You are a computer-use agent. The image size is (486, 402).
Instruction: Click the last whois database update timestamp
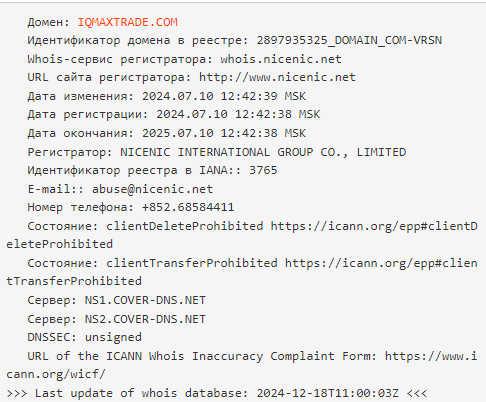(x=327, y=393)
